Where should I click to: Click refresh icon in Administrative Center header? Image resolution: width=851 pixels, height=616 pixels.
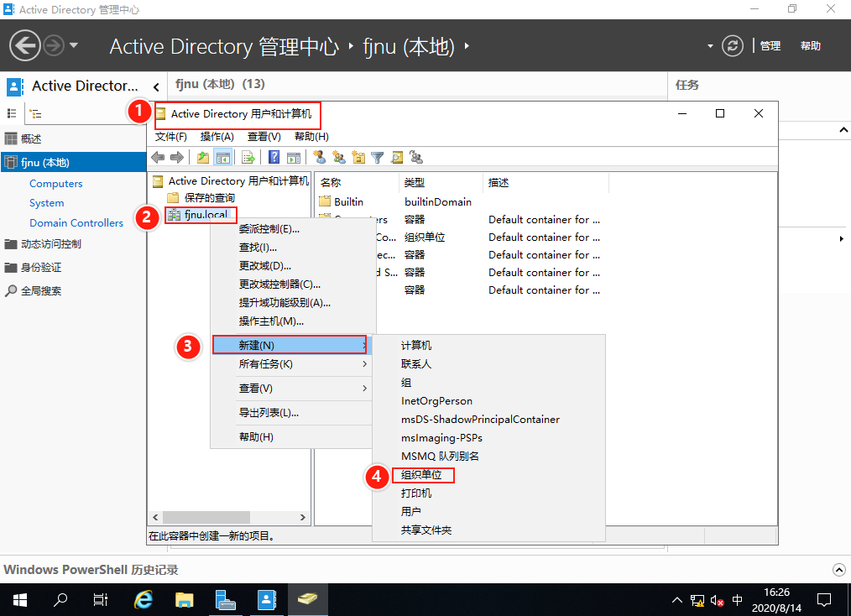point(732,45)
